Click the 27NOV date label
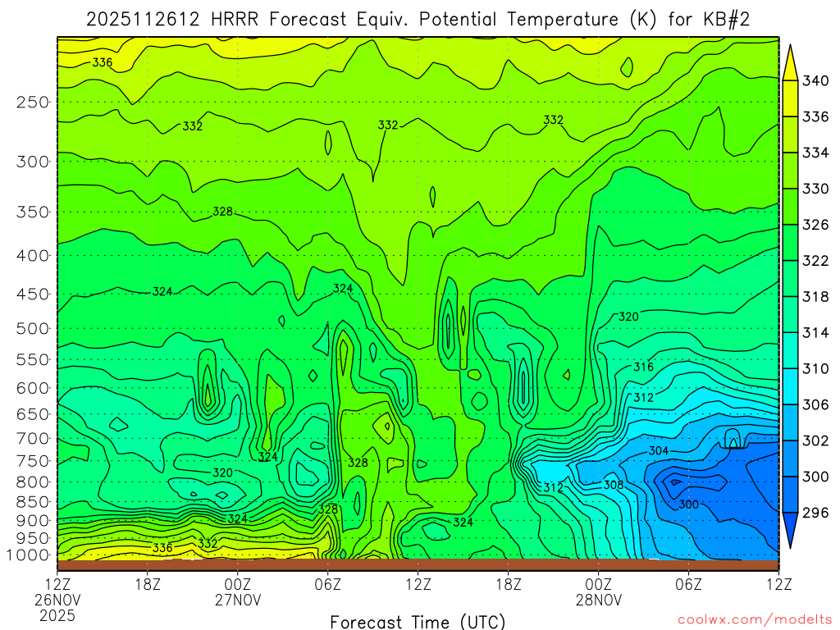The height and width of the screenshot is (630, 840). 237,600
